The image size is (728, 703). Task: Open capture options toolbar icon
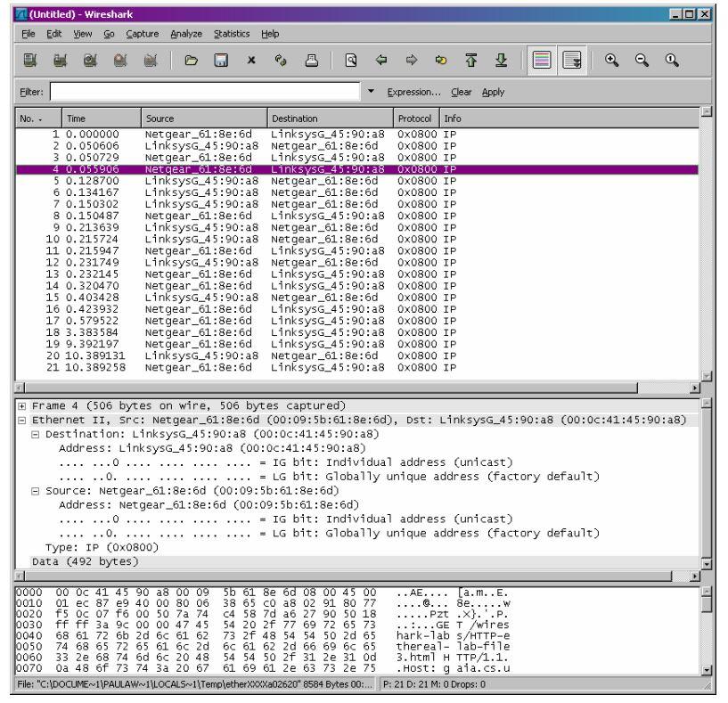[60, 61]
